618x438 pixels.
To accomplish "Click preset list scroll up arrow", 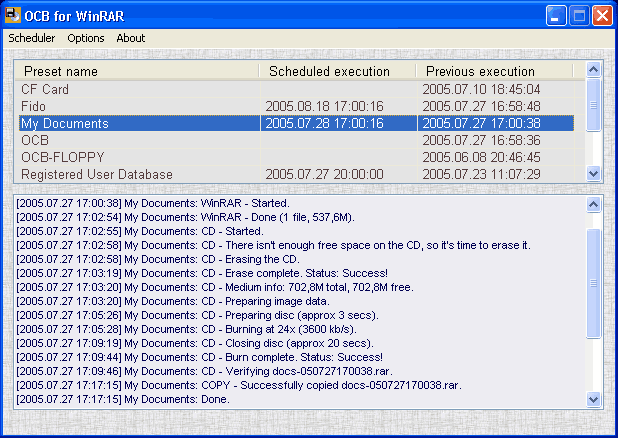I will (593, 70).
